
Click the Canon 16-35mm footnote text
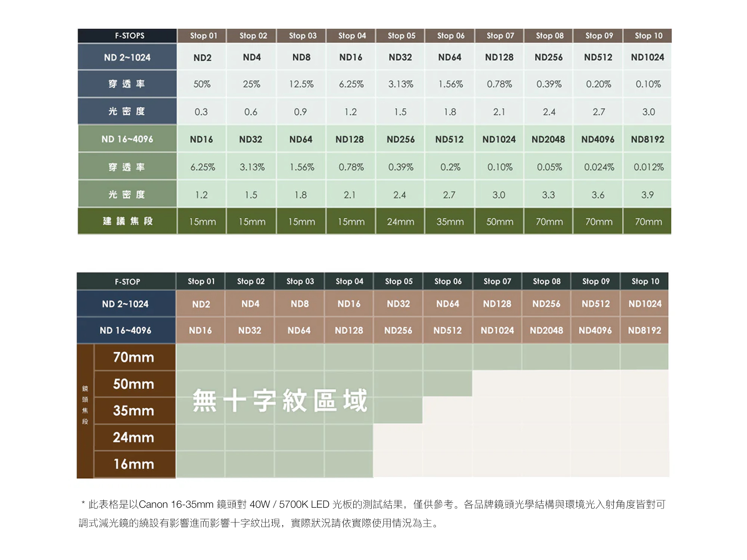(176, 505)
